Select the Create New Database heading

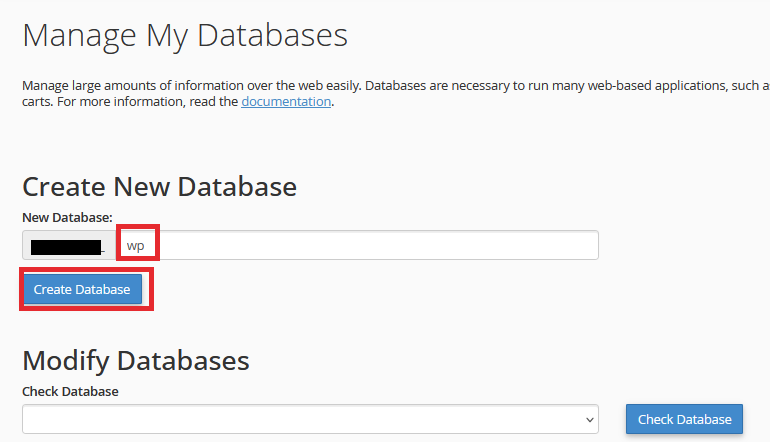pos(159,186)
